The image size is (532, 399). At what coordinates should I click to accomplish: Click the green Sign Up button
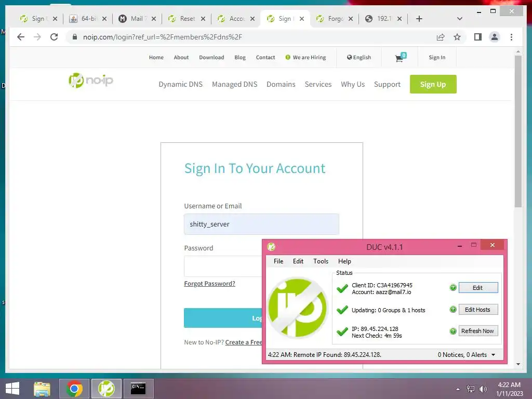pos(433,84)
